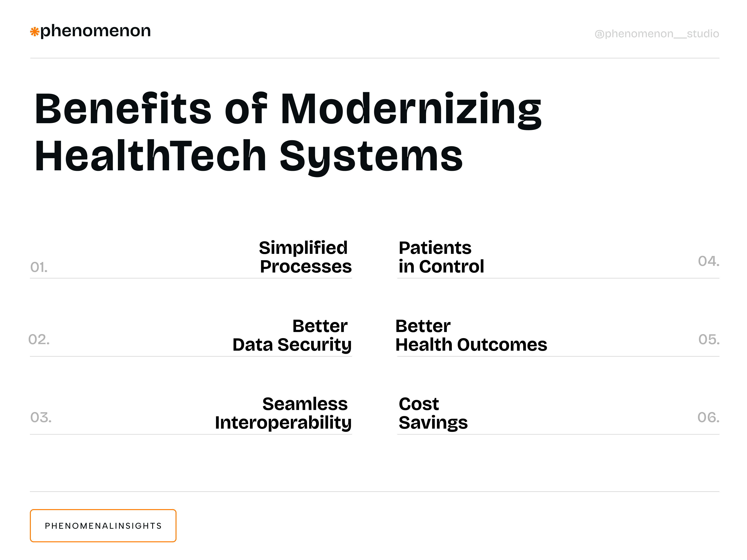
Task: Select the number 05. marker
Action: pyautogui.click(x=709, y=339)
